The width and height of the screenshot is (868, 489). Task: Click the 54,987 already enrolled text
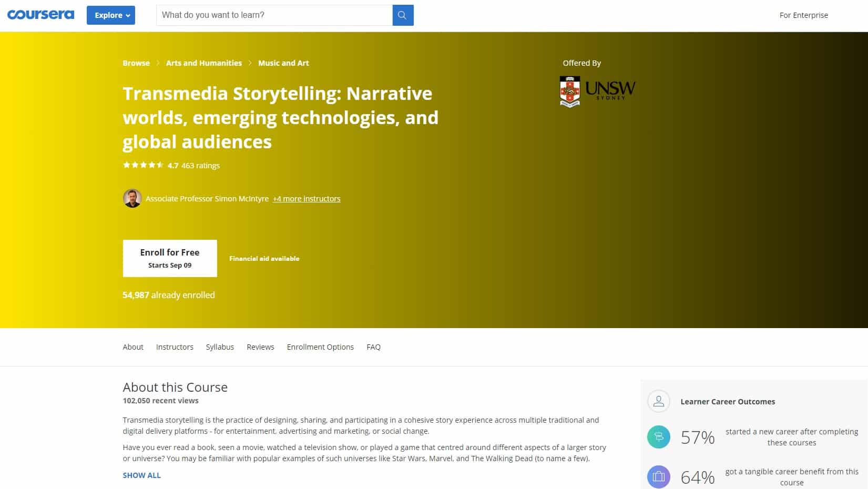click(169, 295)
